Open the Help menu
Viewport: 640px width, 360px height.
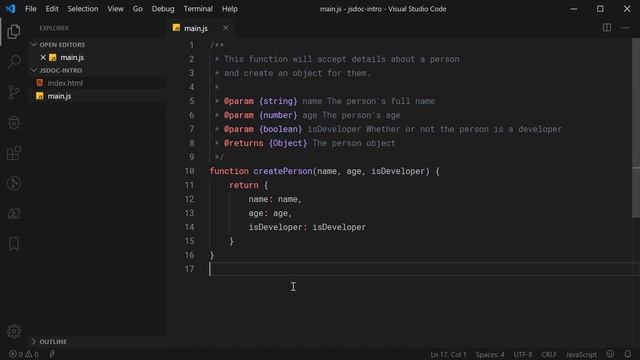pos(230,9)
